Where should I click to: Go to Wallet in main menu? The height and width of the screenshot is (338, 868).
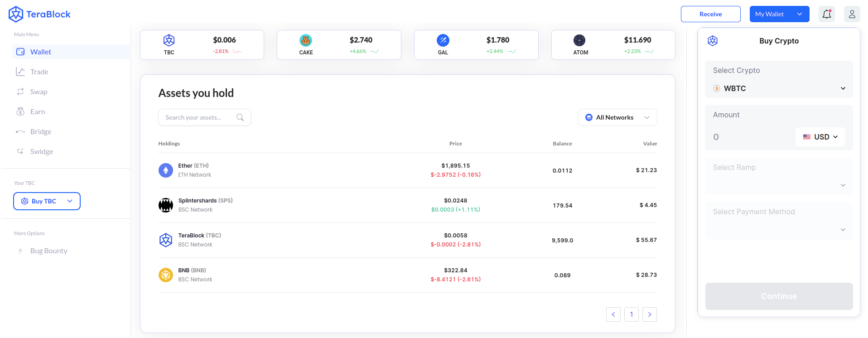[71, 52]
